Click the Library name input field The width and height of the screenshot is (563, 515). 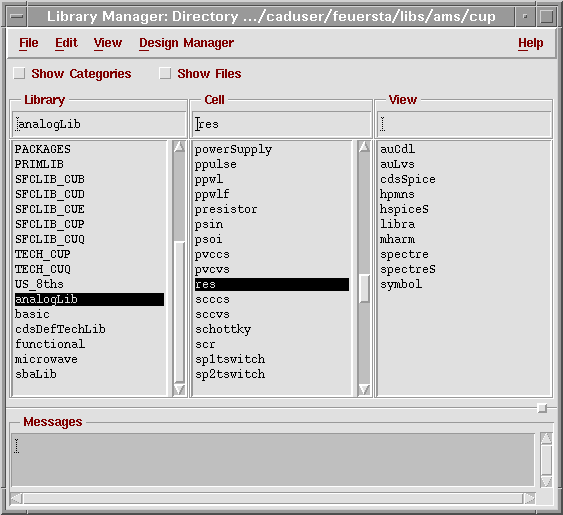click(x=99, y=124)
